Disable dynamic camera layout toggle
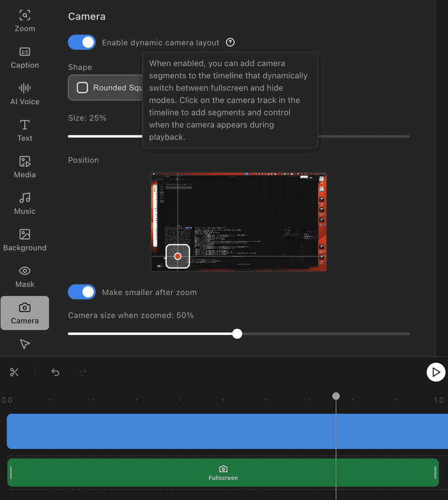The height and width of the screenshot is (500, 448). coord(81,42)
